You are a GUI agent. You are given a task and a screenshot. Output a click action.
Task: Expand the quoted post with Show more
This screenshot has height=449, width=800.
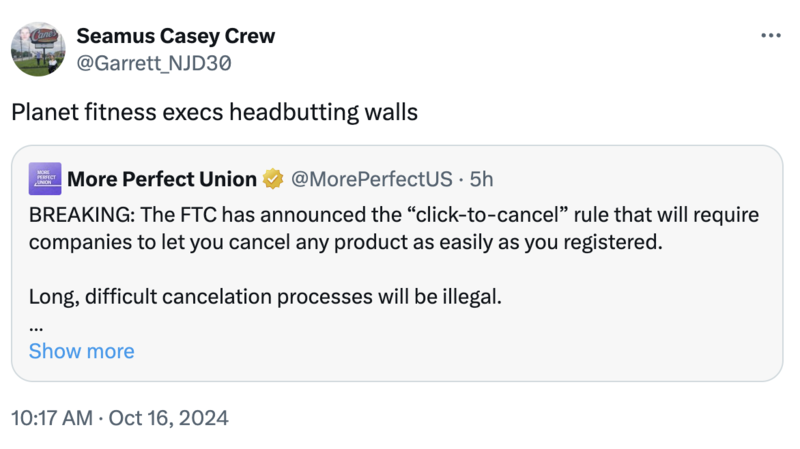(x=81, y=351)
